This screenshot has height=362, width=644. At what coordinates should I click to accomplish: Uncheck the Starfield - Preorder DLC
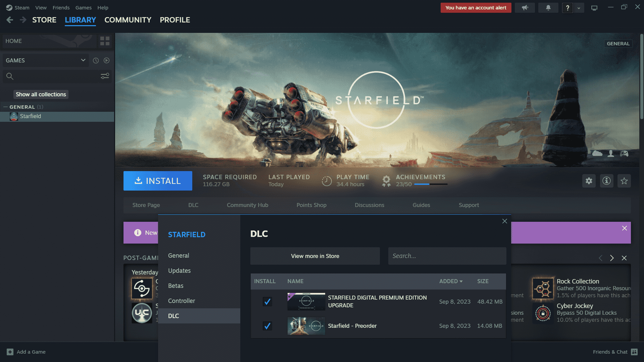pyautogui.click(x=267, y=326)
